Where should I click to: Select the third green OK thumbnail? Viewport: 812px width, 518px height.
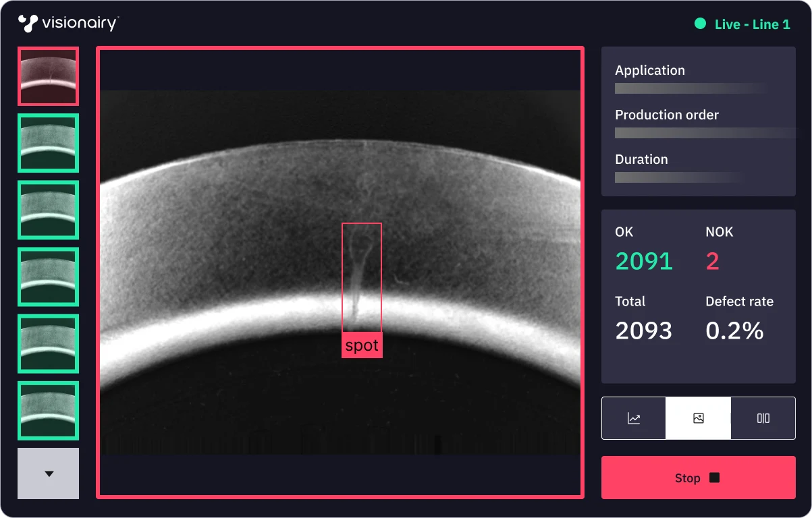pos(48,277)
